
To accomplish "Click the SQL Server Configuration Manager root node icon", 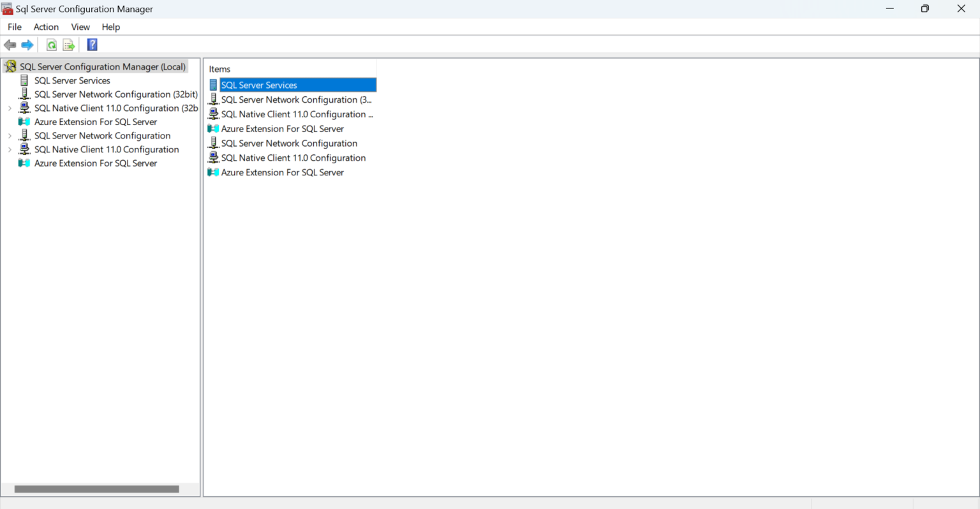I will click(x=11, y=66).
